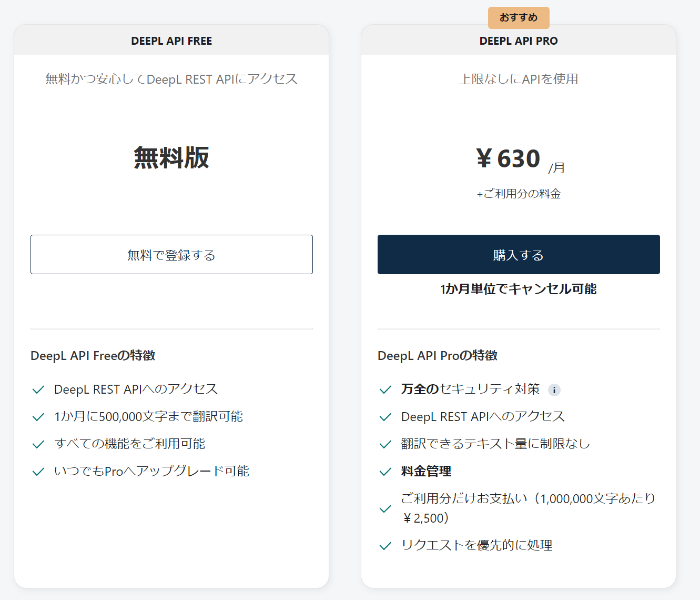Click the DeepL API Freeの特徴 heading
Image resolution: width=700 pixels, height=600 pixels.
click(x=93, y=356)
